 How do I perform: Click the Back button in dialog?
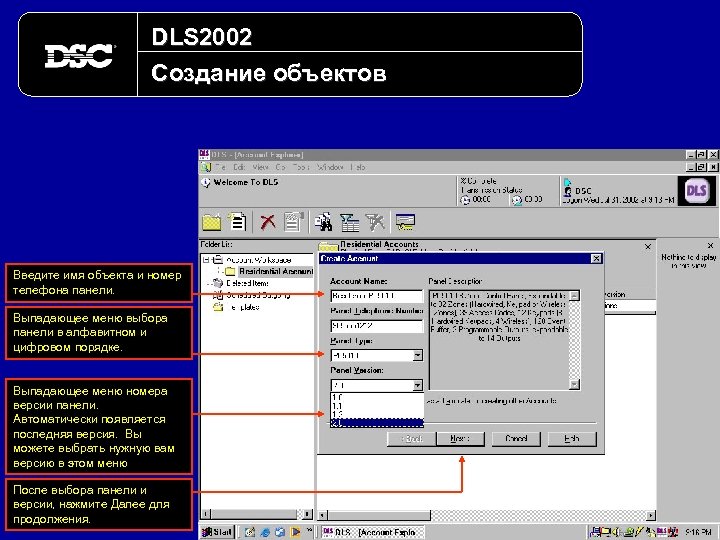click(x=411, y=439)
